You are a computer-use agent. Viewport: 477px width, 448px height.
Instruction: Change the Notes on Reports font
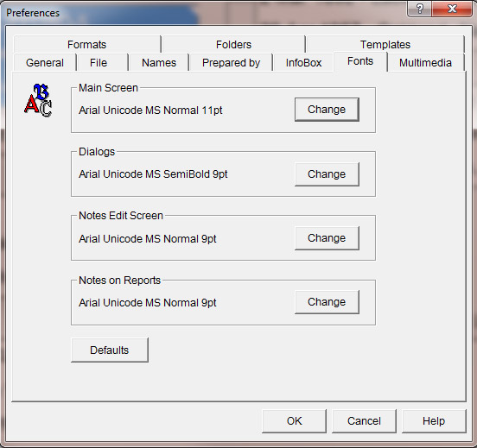(327, 302)
